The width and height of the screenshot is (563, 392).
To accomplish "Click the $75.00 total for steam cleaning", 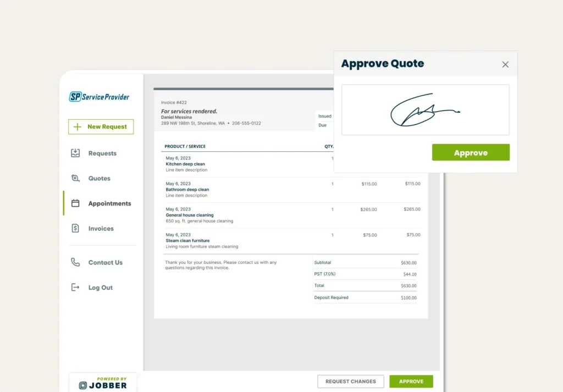I will click(413, 235).
